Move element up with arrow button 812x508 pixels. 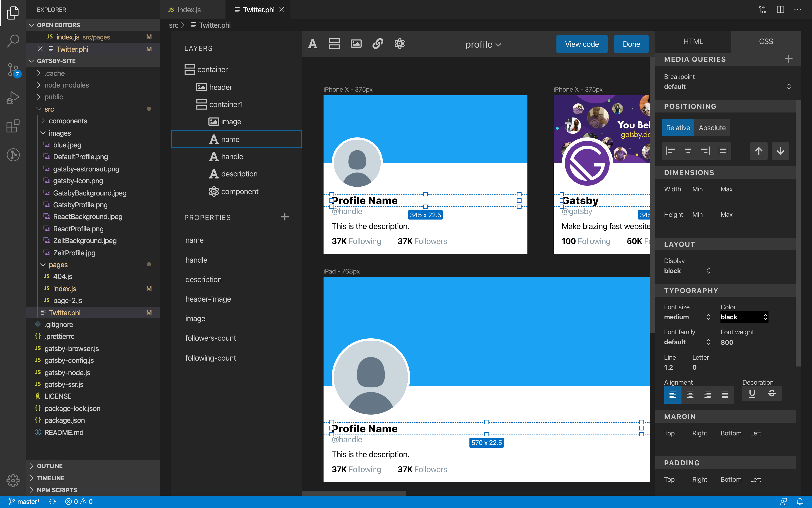pos(759,151)
